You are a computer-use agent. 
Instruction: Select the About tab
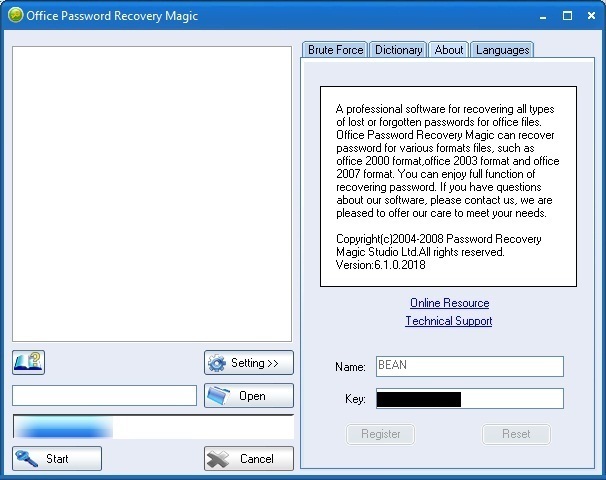click(449, 50)
